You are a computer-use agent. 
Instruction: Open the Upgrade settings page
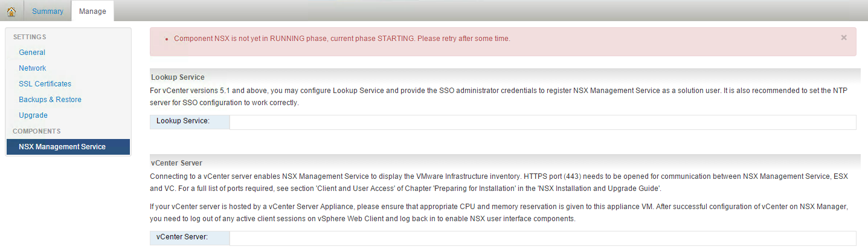33,115
